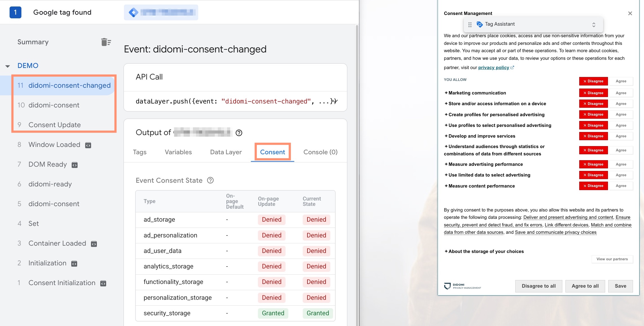Click the clear events icon beside Summary
Screen dimensions: 644x326
(x=106, y=42)
